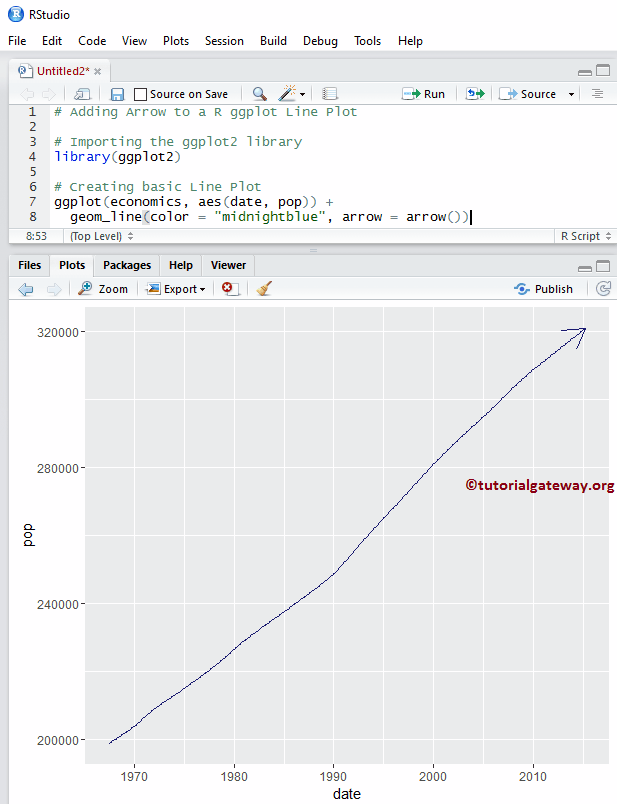Show document outline icon
The image size is (617, 804).
597,94
